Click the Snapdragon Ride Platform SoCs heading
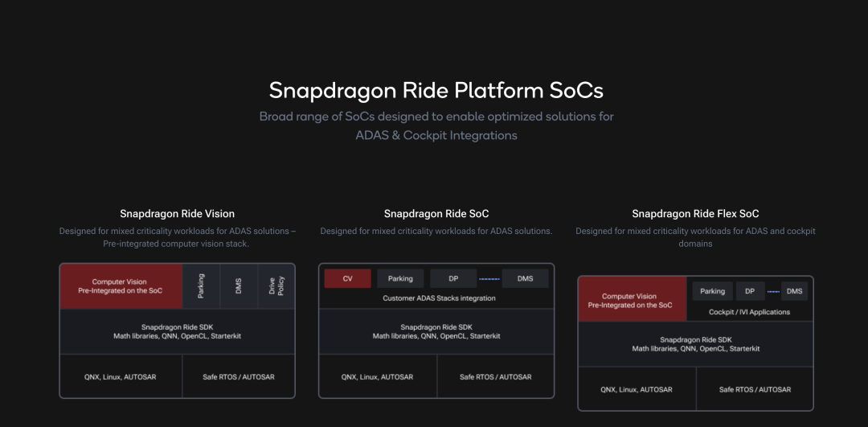This screenshot has width=868, height=427. click(x=436, y=90)
